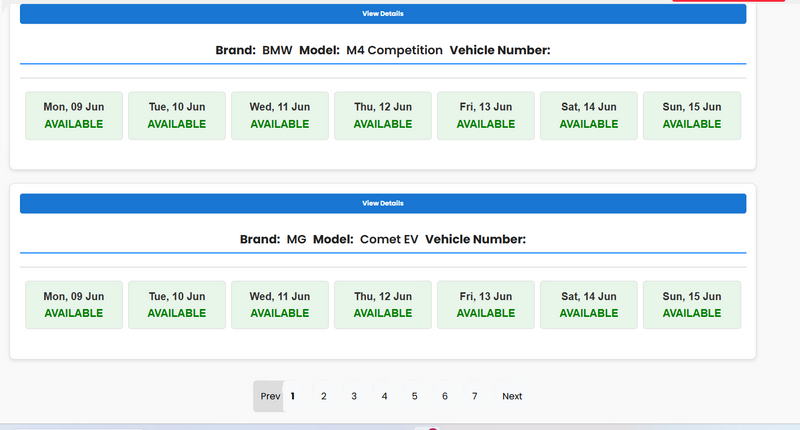Navigate to page 4 of results

point(384,396)
